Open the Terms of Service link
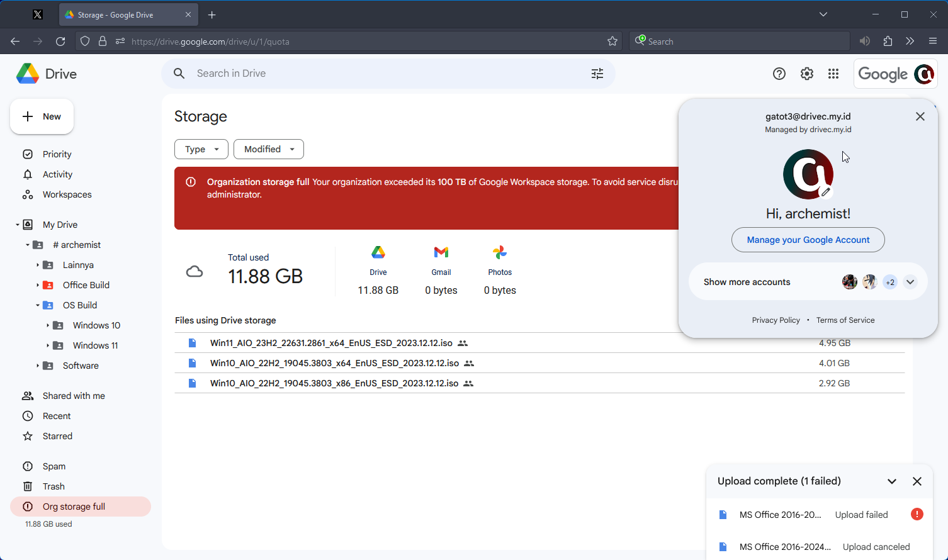The width and height of the screenshot is (948, 560). [x=845, y=320]
